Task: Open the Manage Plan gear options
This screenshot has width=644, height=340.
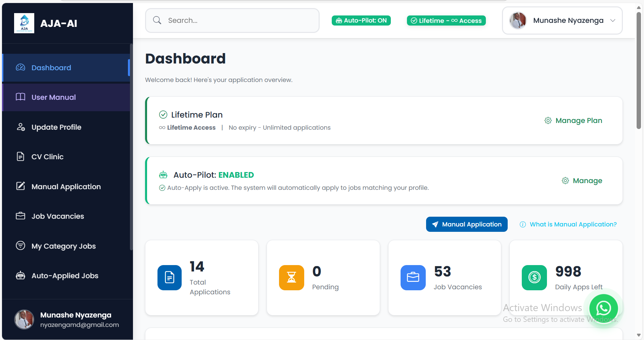Action: 548,120
